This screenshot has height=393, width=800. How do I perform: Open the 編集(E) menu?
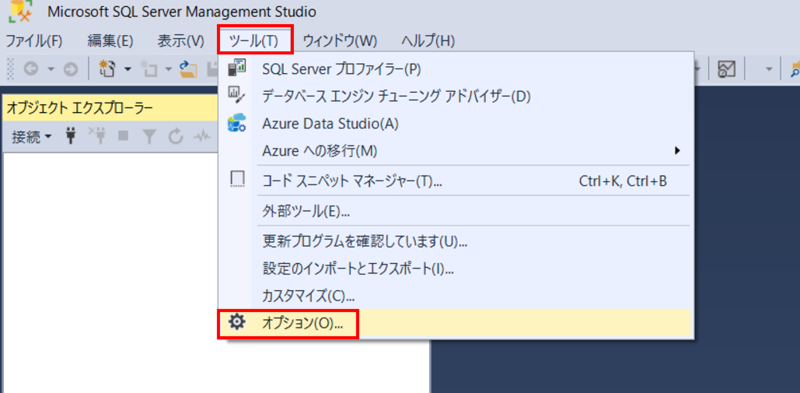[x=110, y=41]
